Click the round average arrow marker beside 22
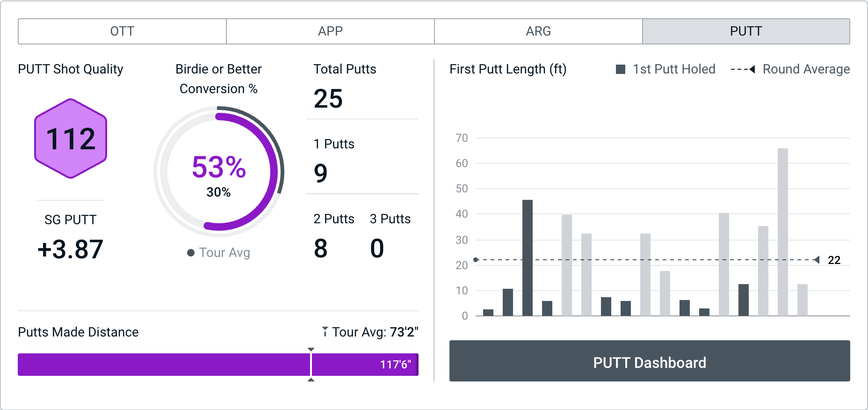Image resolution: width=868 pixels, height=410 pixels. (x=816, y=260)
